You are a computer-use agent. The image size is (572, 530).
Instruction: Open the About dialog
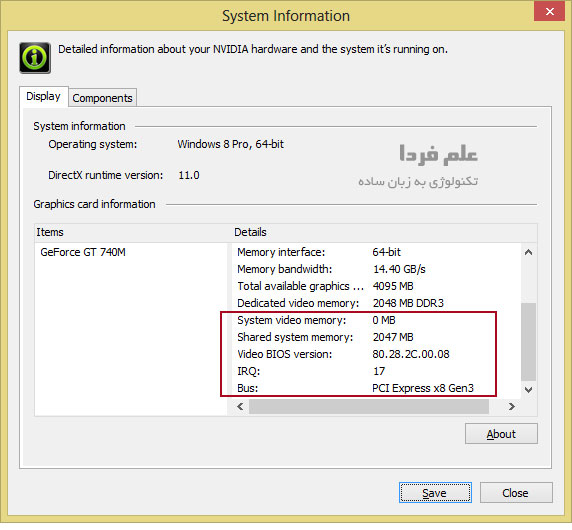click(x=501, y=434)
